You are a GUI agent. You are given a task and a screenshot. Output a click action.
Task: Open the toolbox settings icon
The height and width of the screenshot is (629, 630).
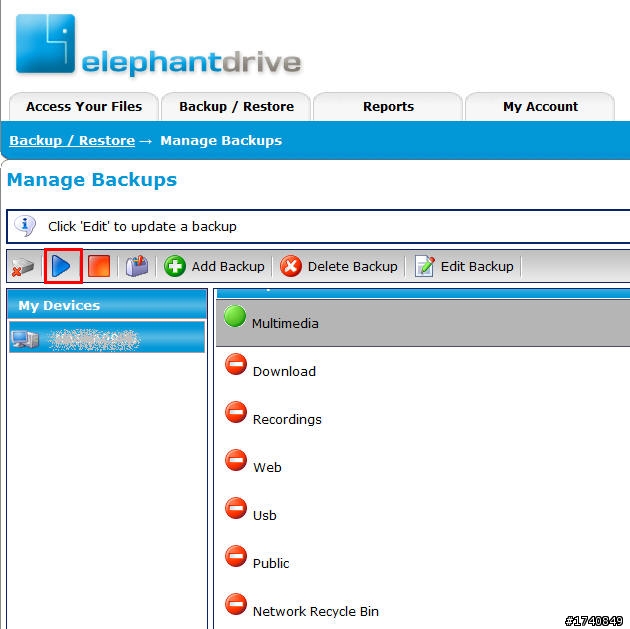pyautogui.click(x=137, y=266)
